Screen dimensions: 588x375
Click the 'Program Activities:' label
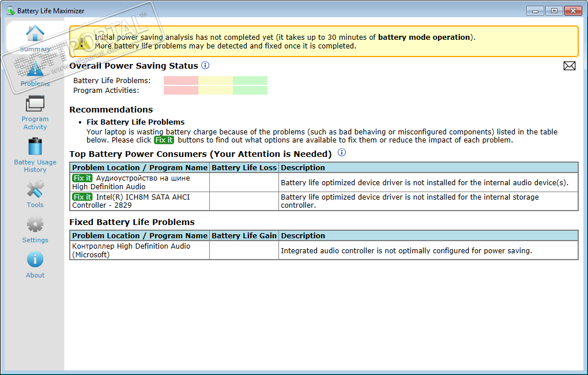(x=106, y=91)
